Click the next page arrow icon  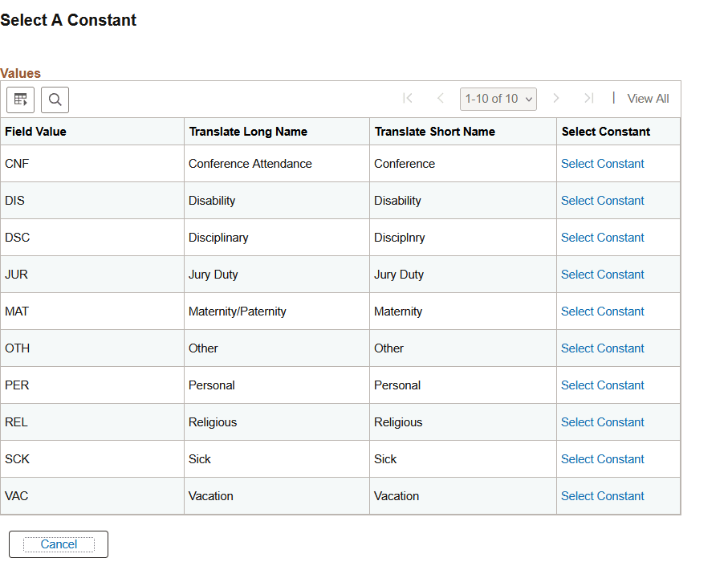[x=556, y=98]
